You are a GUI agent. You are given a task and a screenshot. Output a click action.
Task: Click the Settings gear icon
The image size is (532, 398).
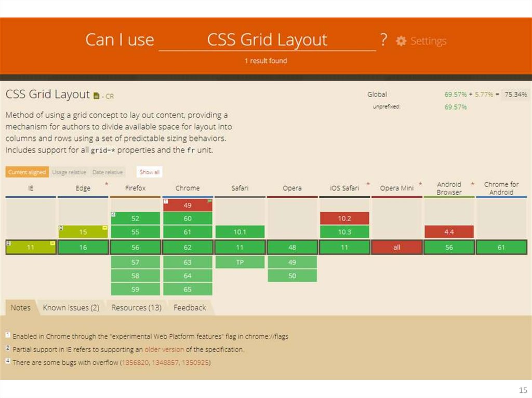[401, 41]
